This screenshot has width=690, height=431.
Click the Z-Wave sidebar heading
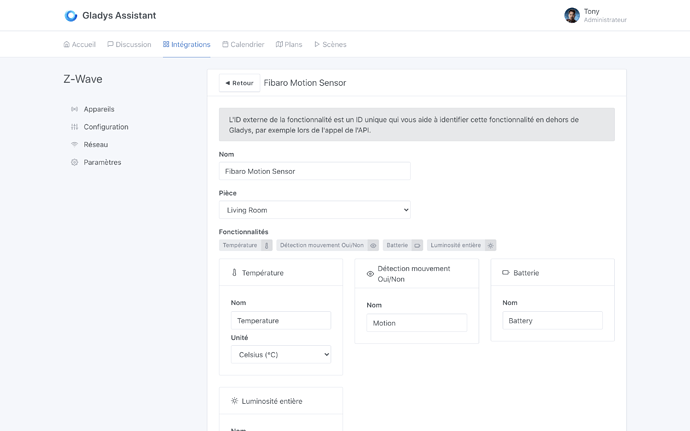tap(83, 79)
